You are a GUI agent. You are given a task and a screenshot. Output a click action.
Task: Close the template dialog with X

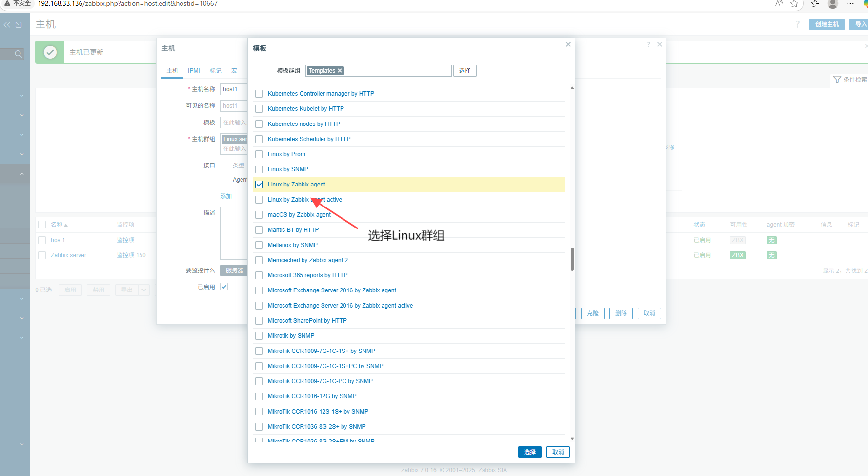pos(568,44)
